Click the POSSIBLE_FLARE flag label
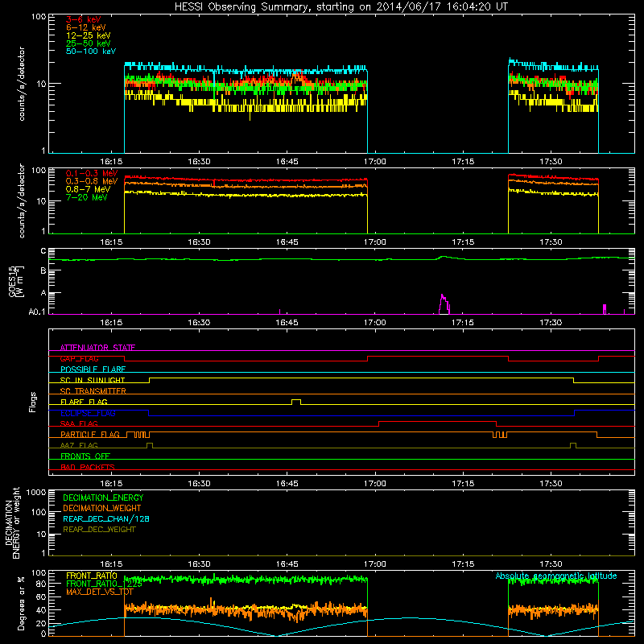 point(93,369)
